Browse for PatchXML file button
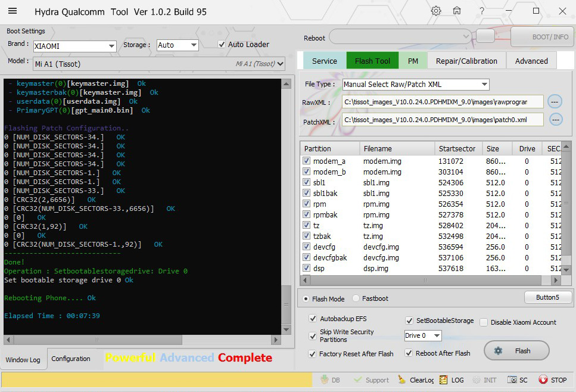The height and width of the screenshot is (392, 576). click(555, 119)
